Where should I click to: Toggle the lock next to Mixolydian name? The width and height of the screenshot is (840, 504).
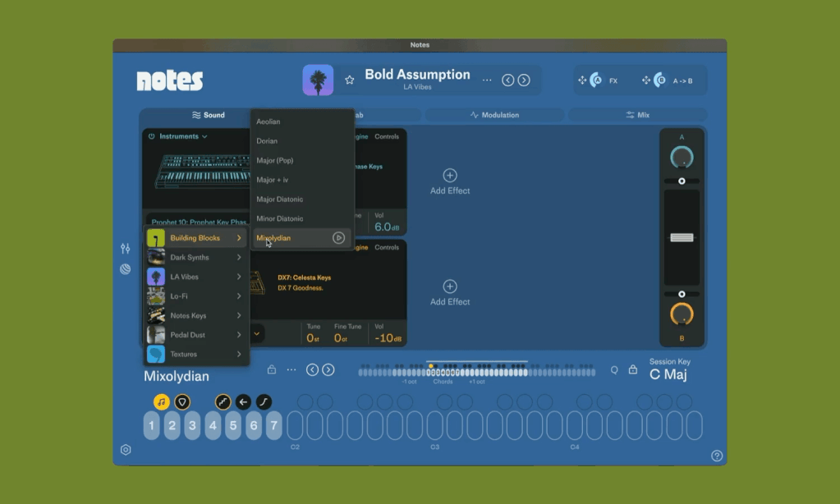click(x=272, y=370)
